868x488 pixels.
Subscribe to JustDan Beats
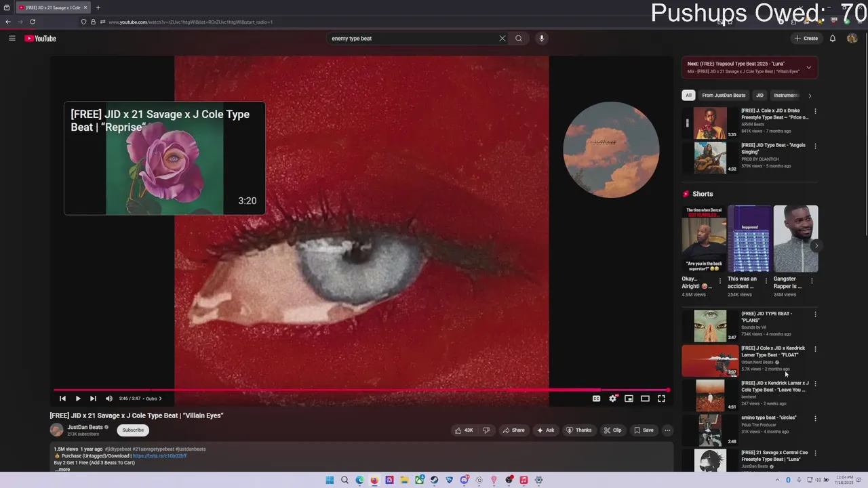point(133,430)
